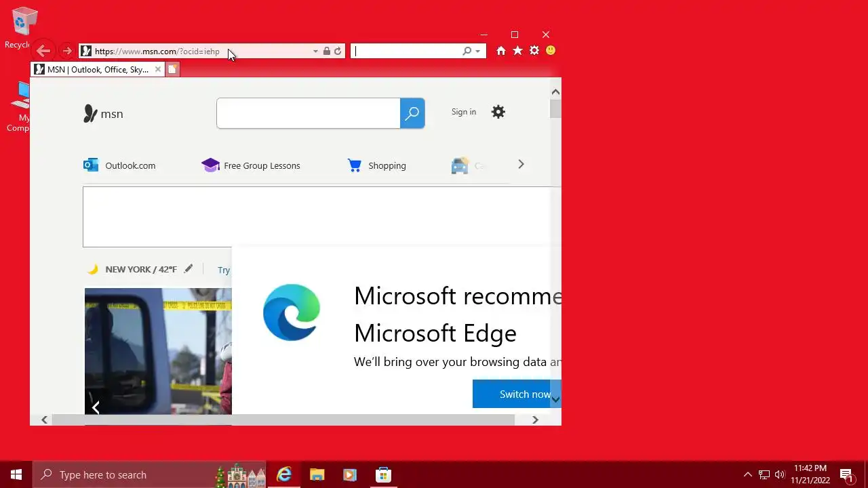The image size is (868, 488).
Task: Click the browser forward arrow
Action: [x=66, y=51]
